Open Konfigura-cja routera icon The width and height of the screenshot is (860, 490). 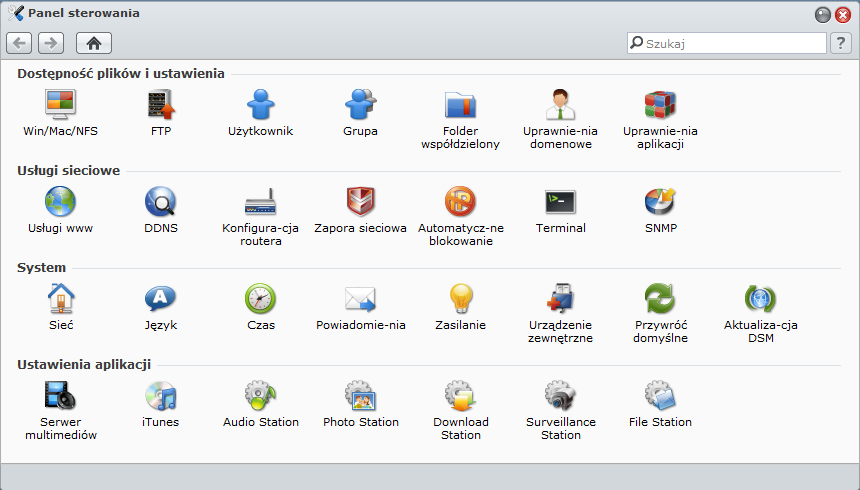pos(261,201)
